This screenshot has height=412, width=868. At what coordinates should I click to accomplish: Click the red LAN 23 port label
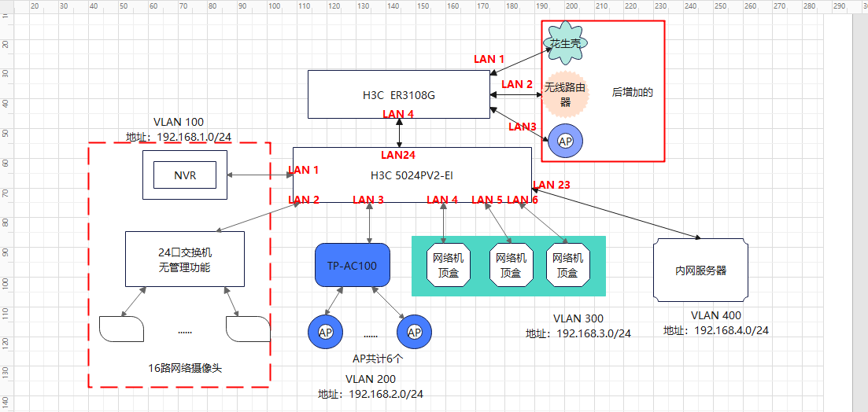(552, 185)
